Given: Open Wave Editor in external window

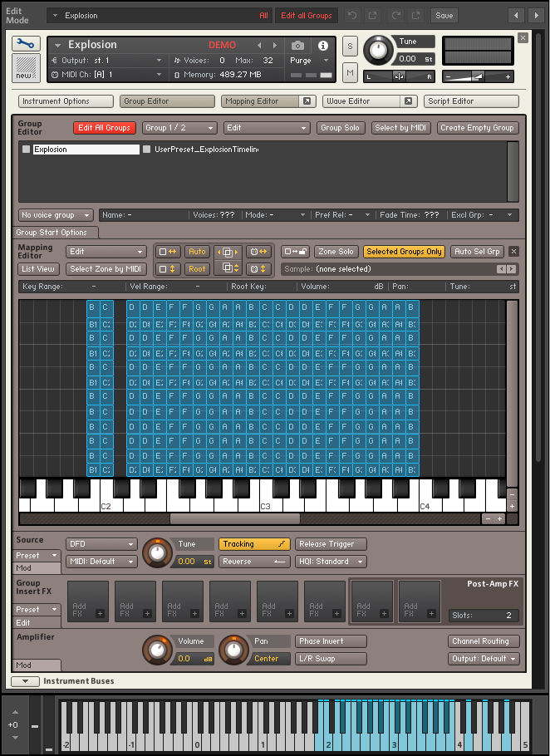Looking at the screenshot, I should tap(408, 101).
